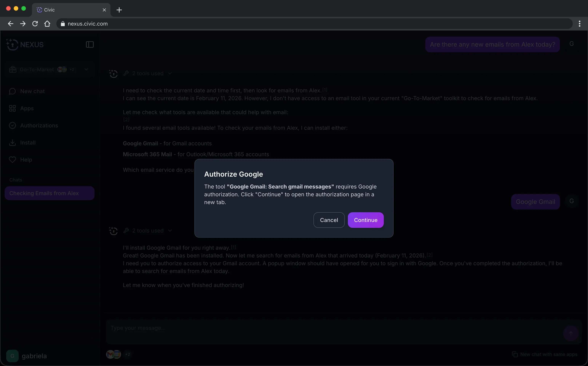Image resolution: width=588 pixels, height=366 pixels.
Task: Click the Nexus logo icon
Action: tap(12, 45)
